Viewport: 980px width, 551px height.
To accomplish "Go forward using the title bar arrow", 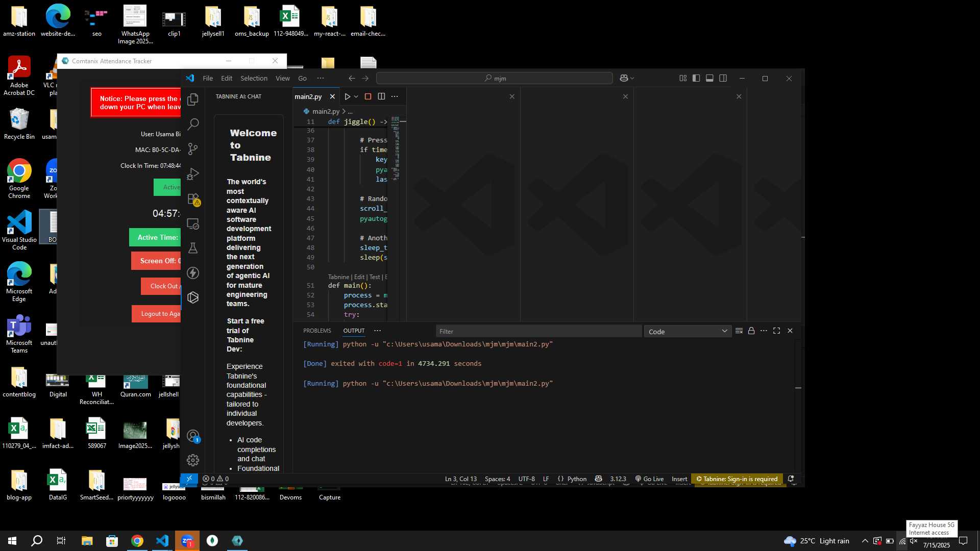I will (x=365, y=78).
